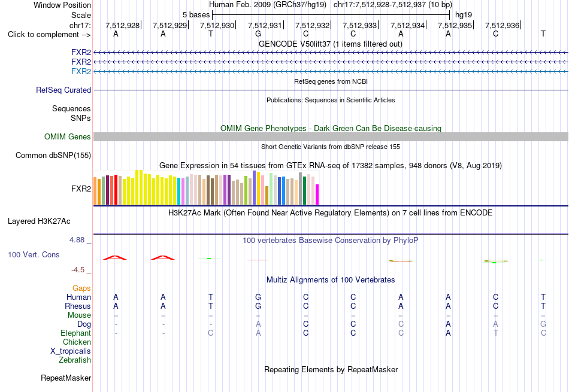Click the G base in the Dog alignment row
The height and width of the screenshot is (392, 569).
[x=543, y=324]
